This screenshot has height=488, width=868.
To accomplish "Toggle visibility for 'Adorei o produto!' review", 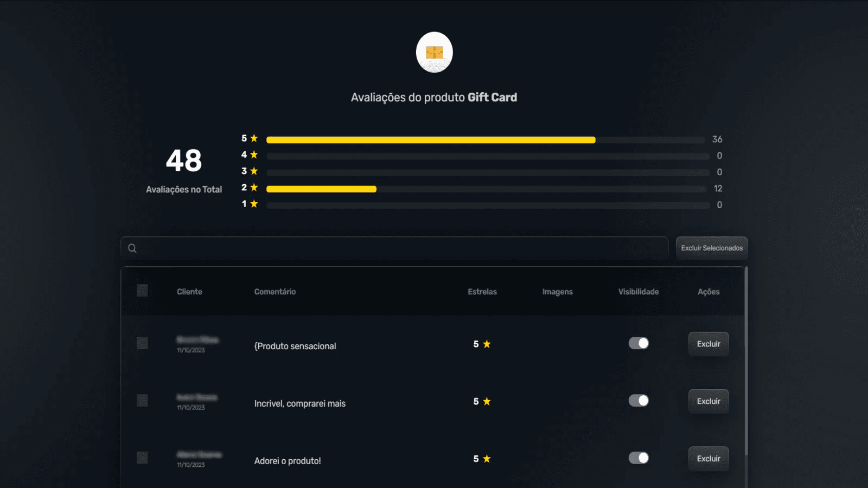I will tap(638, 458).
